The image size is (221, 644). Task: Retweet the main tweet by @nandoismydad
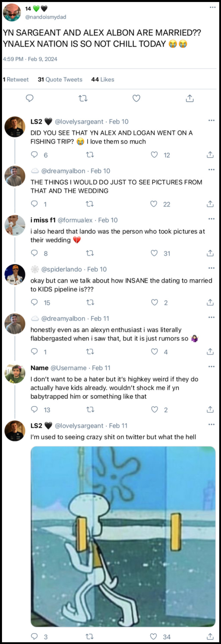(x=83, y=98)
